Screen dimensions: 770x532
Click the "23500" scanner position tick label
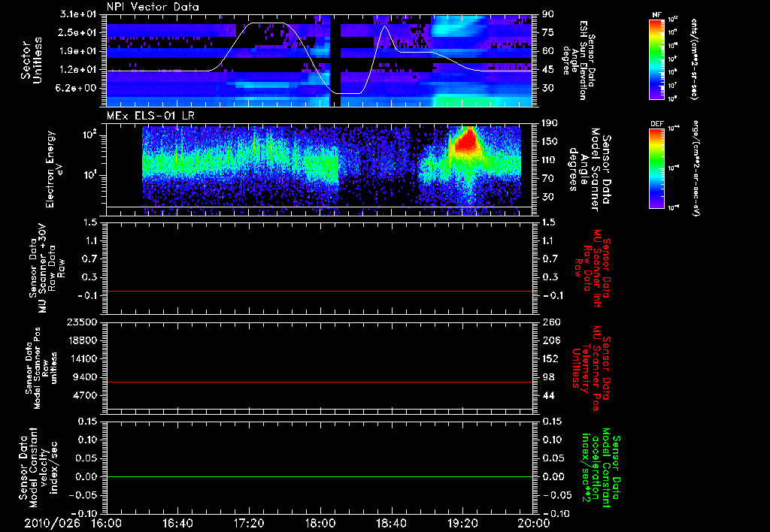pos(83,322)
